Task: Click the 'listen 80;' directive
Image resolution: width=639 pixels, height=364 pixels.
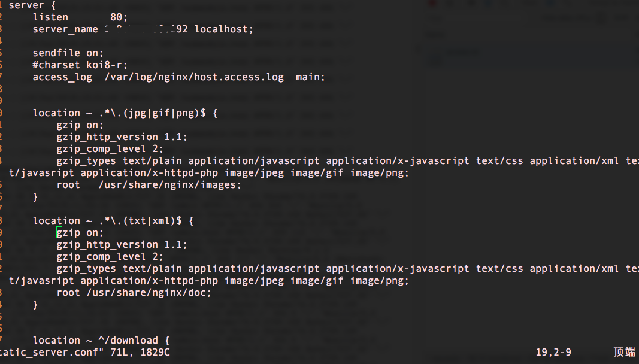Action: [x=77, y=17]
